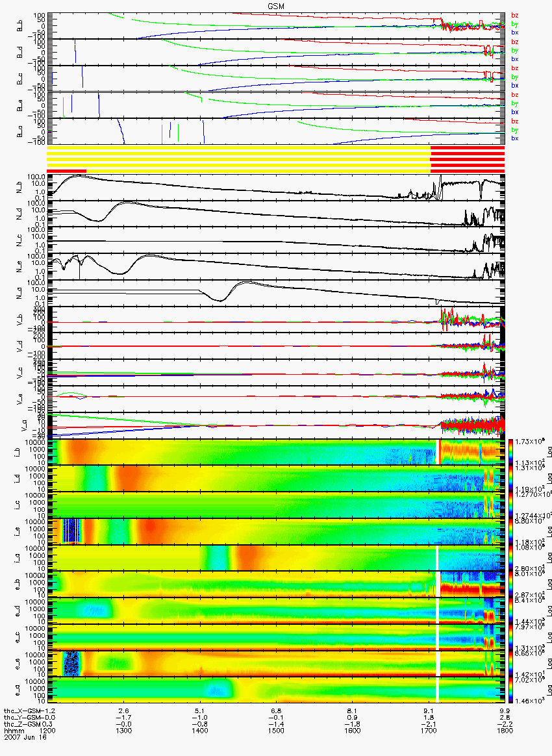This screenshot has height=756, width=552.
Task: Click the N_d density panel label
Action: pyautogui.click(x=20, y=214)
